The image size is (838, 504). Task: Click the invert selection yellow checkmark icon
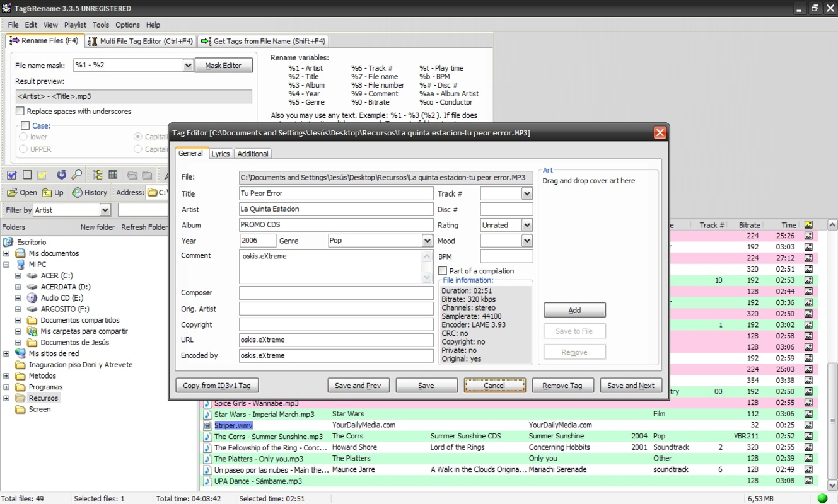(42, 175)
